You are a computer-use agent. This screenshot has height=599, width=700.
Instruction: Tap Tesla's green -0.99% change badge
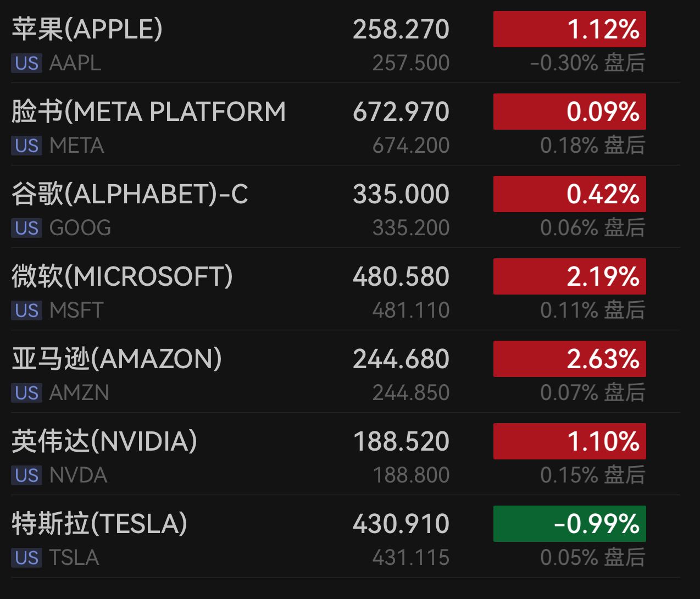569,524
